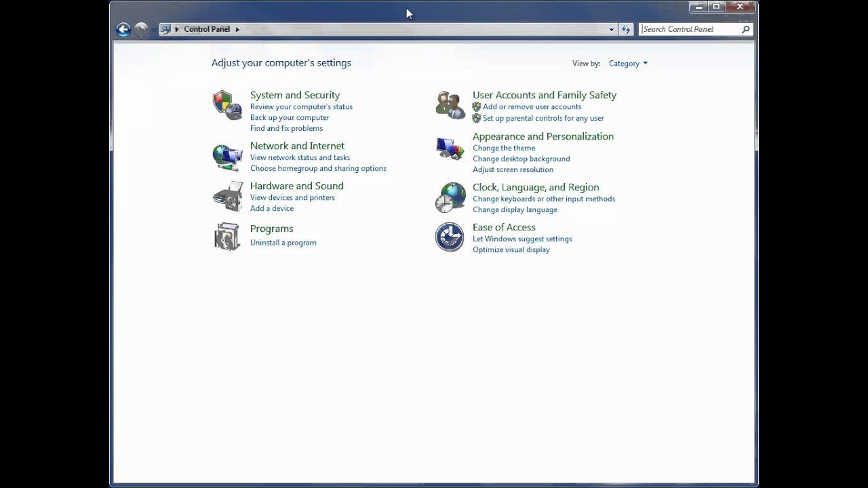Click Change the theme
The width and height of the screenshot is (868, 488).
click(504, 148)
